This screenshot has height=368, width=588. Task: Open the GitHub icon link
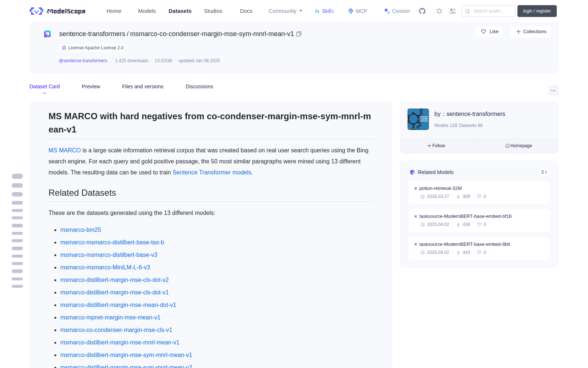point(422,11)
